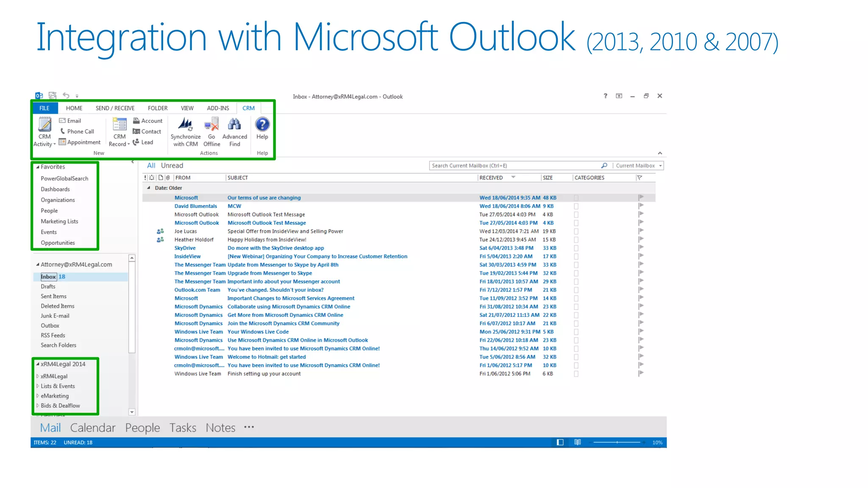
Task: Click the Send/Receive quick access icon
Action: click(53, 96)
